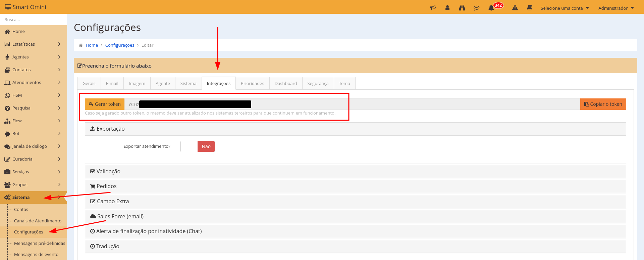Open the Administrador user dropdown
The image size is (644, 260).
pos(616,8)
